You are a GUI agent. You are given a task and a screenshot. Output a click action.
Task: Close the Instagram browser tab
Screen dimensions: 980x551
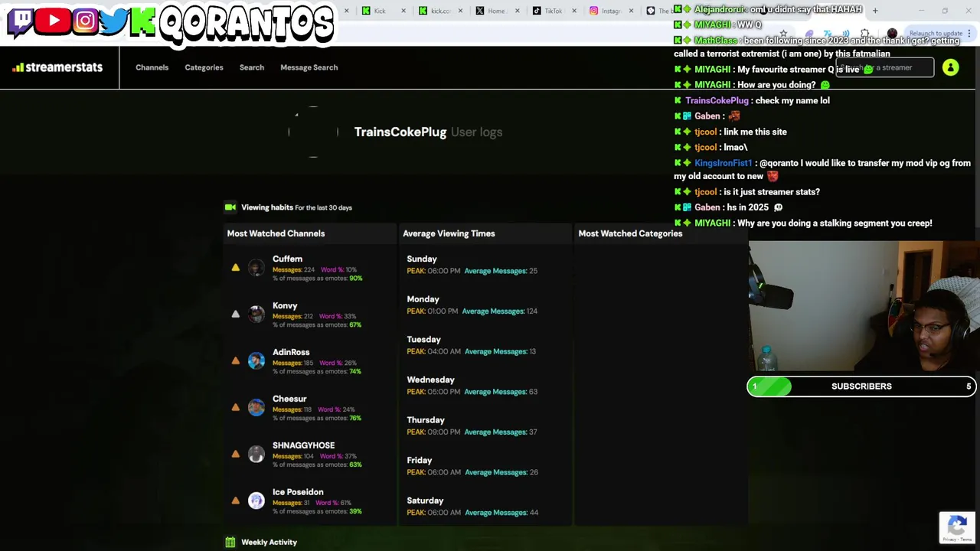tap(632, 11)
